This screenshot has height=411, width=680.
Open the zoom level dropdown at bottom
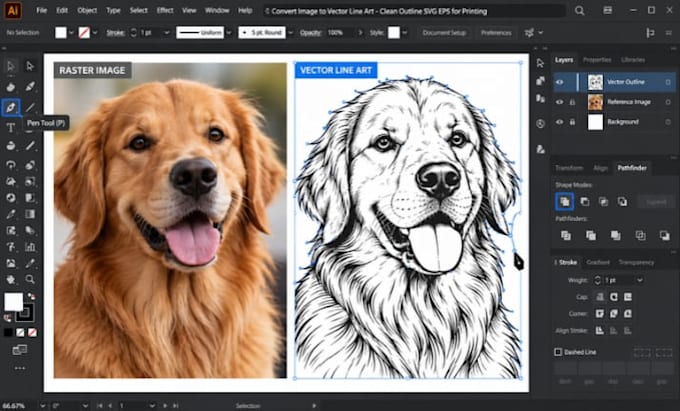[42, 406]
